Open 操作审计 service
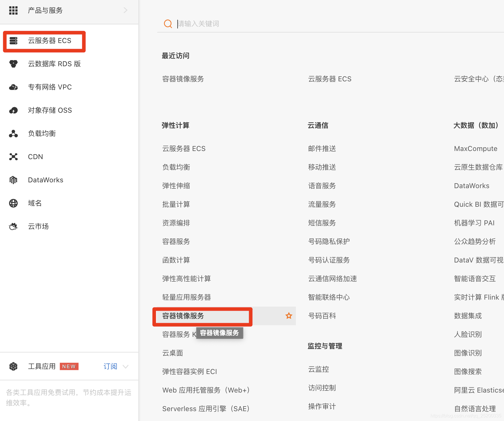 (322, 406)
